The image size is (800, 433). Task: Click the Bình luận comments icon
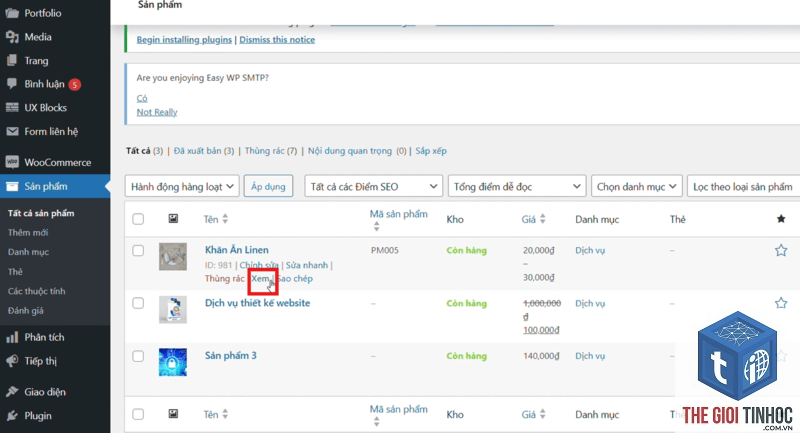point(12,84)
